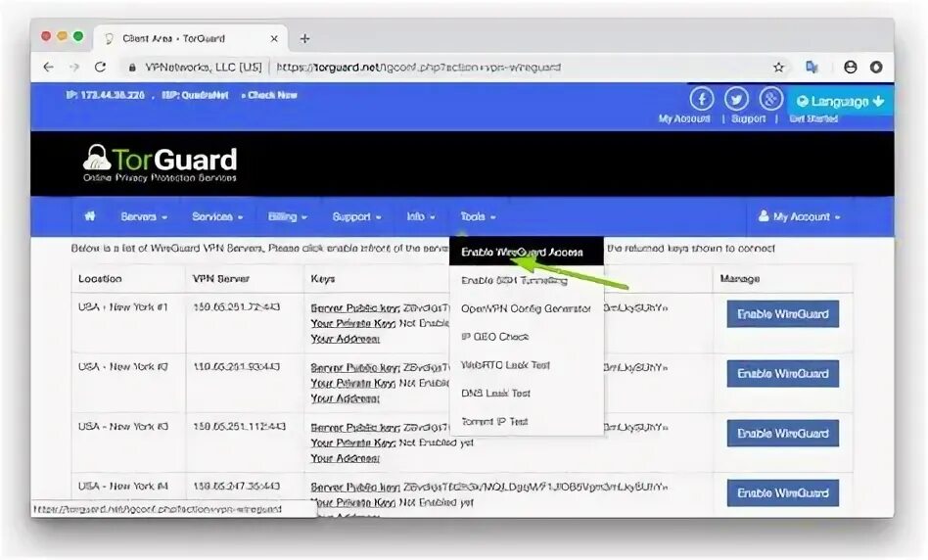Open the browser profile avatar icon
928x560 pixels.
pos(850,67)
